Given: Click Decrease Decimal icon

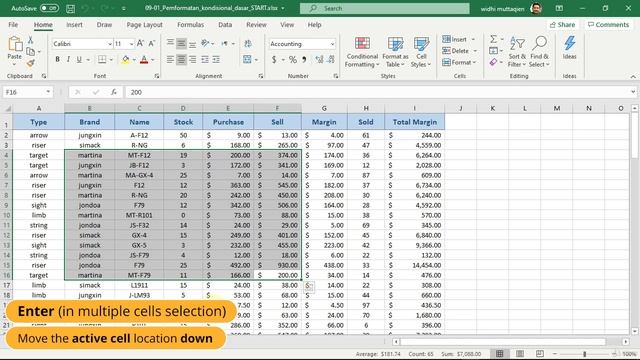Looking at the screenshot, I should click(x=331, y=60).
